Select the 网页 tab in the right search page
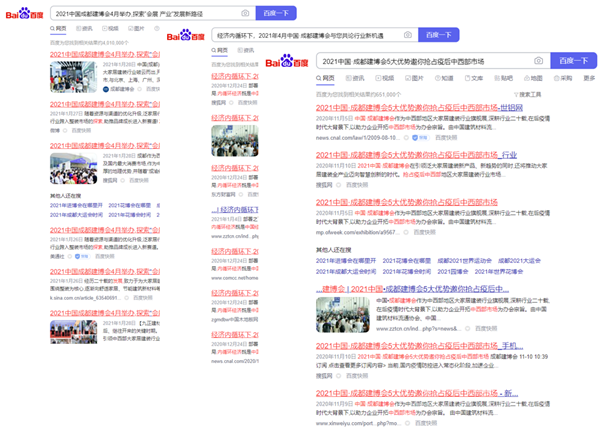The height and width of the screenshot is (430, 600). [x=325, y=78]
